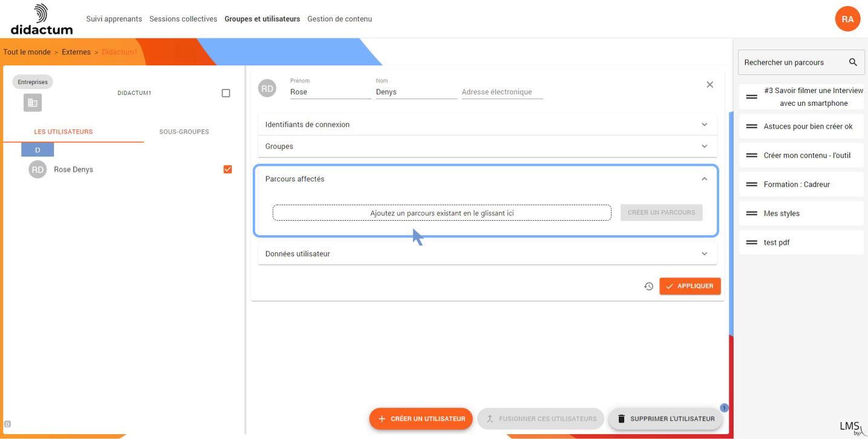Click Créer un utilisateur button
The height and width of the screenshot is (439, 868).
(421, 418)
